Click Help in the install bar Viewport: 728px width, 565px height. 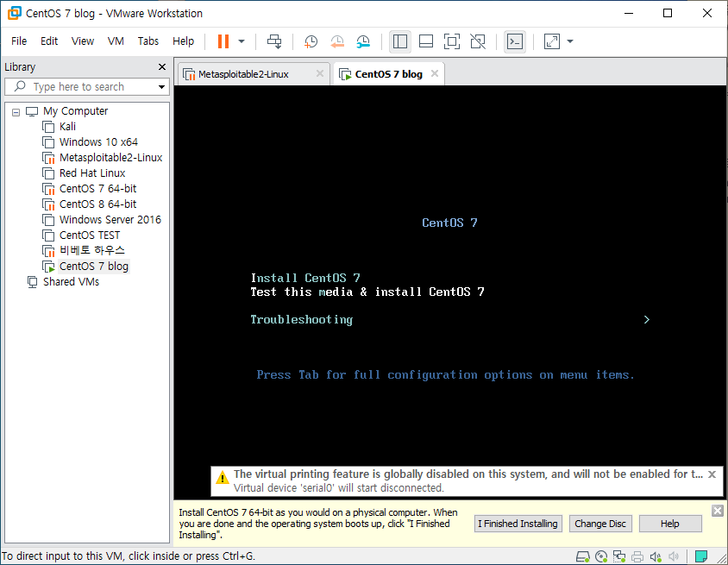point(670,524)
